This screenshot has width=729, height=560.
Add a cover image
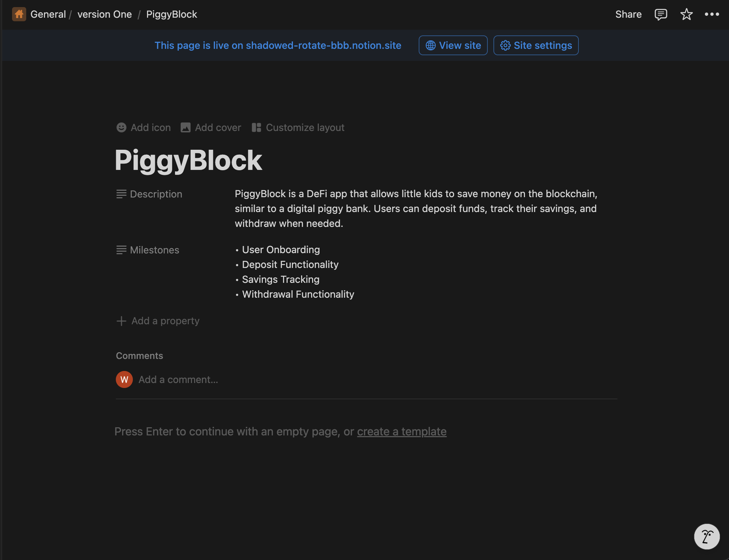(x=211, y=127)
